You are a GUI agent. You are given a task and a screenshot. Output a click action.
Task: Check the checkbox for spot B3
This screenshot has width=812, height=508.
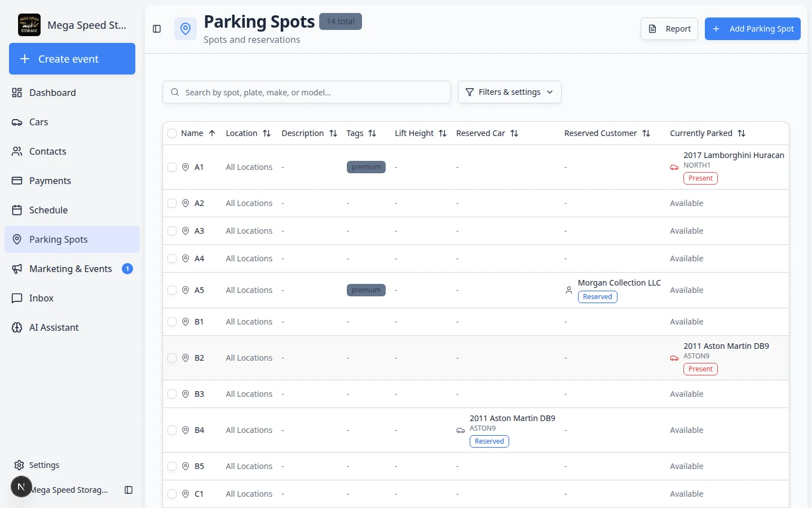[x=172, y=394]
